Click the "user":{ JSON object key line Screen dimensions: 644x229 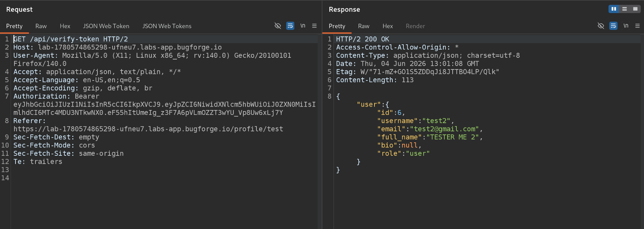(x=373, y=105)
